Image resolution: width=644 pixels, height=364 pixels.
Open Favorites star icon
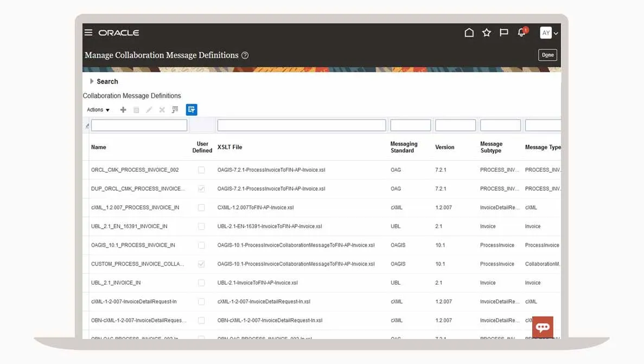(x=487, y=33)
